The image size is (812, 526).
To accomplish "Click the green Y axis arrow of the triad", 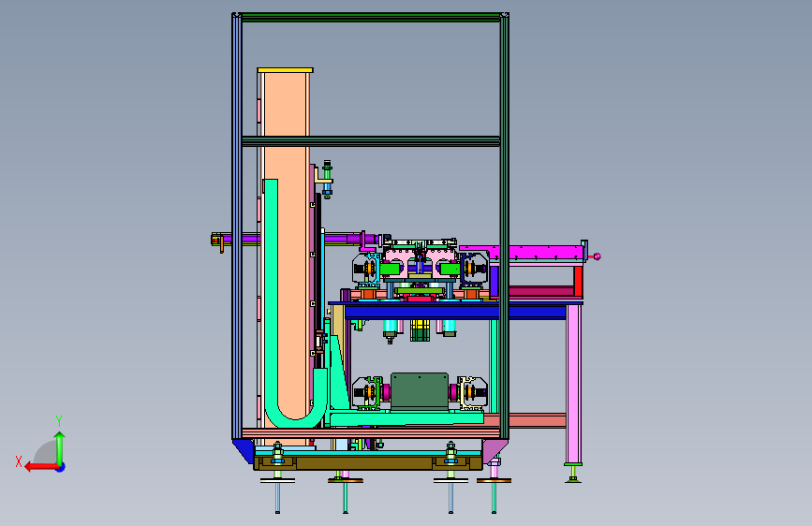I will point(60,447).
